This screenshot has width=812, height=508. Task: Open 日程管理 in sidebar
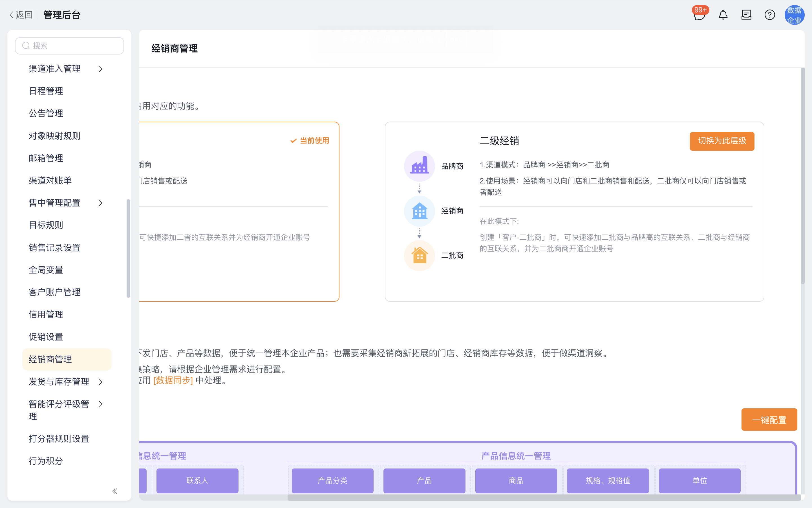click(46, 91)
